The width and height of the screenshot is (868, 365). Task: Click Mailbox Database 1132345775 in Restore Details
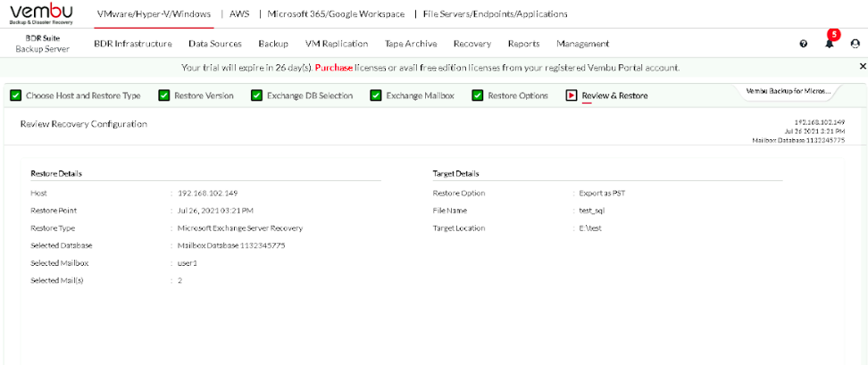click(231, 245)
